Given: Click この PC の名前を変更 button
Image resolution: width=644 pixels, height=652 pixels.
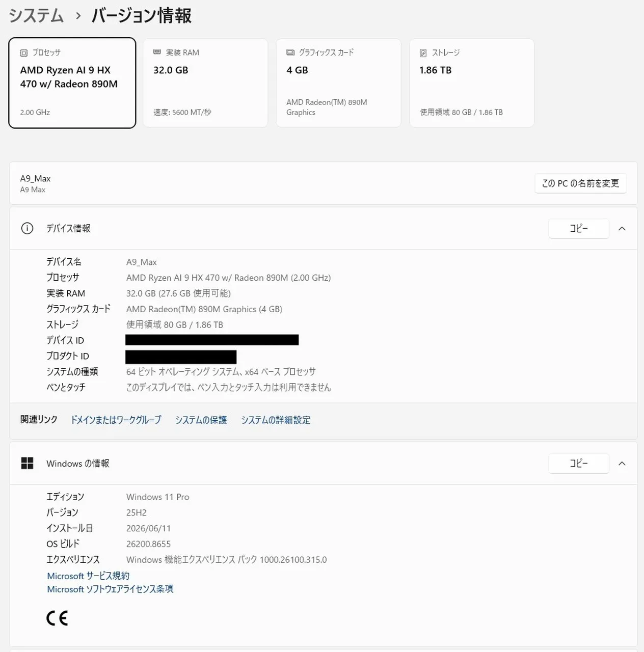Looking at the screenshot, I should coord(580,183).
